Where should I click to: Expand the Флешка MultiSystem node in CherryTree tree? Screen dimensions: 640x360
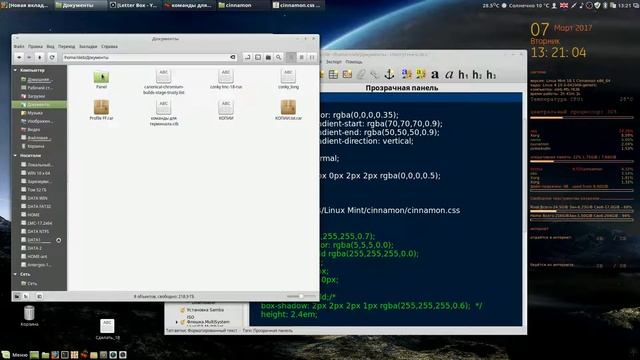point(177,322)
